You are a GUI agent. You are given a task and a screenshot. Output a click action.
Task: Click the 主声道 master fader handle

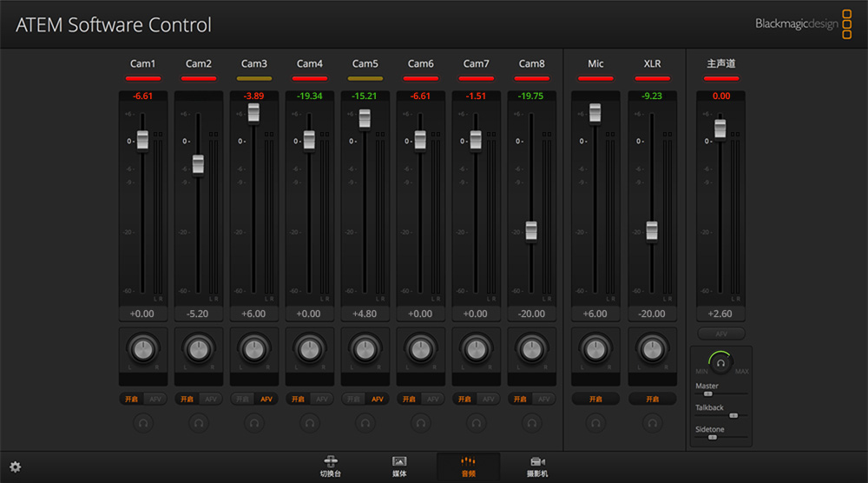point(720,129)
